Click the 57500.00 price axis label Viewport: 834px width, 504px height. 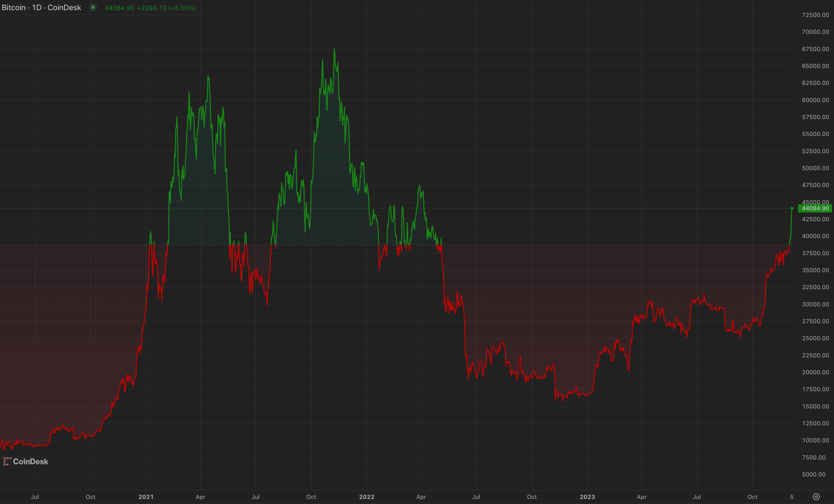click(815, 117)
